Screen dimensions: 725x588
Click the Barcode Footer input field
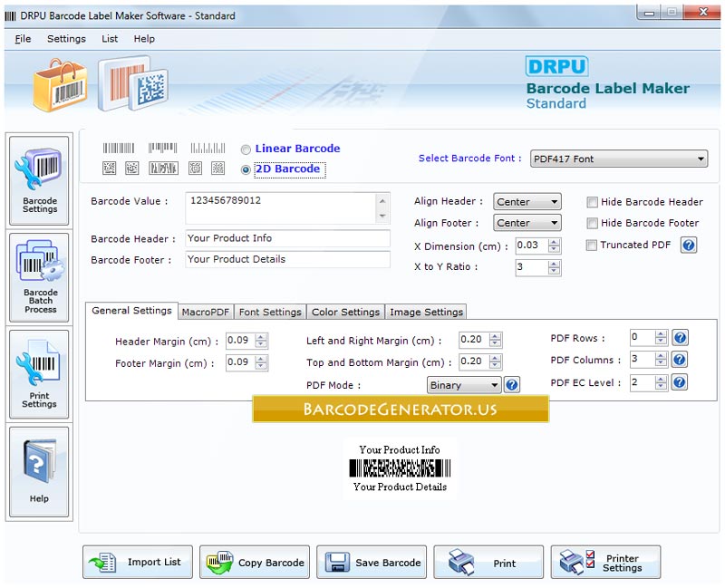287,260
